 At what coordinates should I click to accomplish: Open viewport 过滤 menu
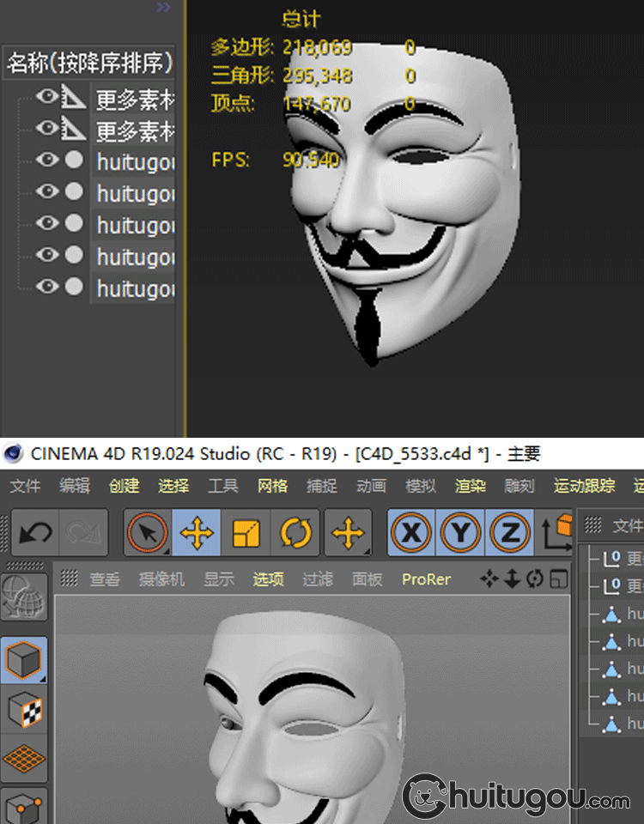pyautogui.click(x=318, y=579)
